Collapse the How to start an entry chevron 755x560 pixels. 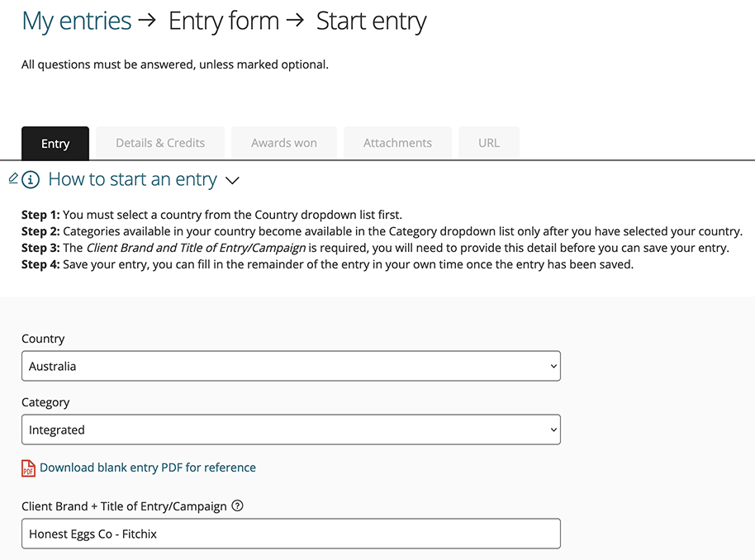pyautogui.click(x=233, y=181)
